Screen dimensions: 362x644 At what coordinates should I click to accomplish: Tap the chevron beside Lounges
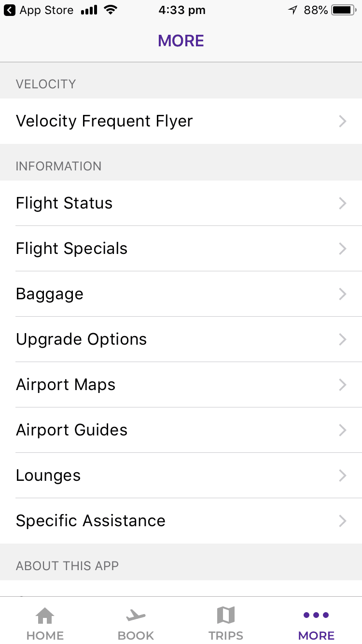click(343, 476)
